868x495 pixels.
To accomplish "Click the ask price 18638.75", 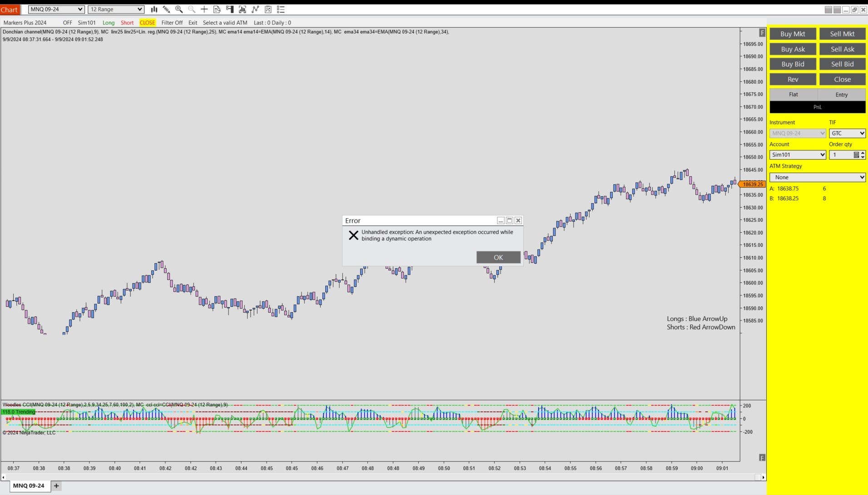I will point(788,189).
